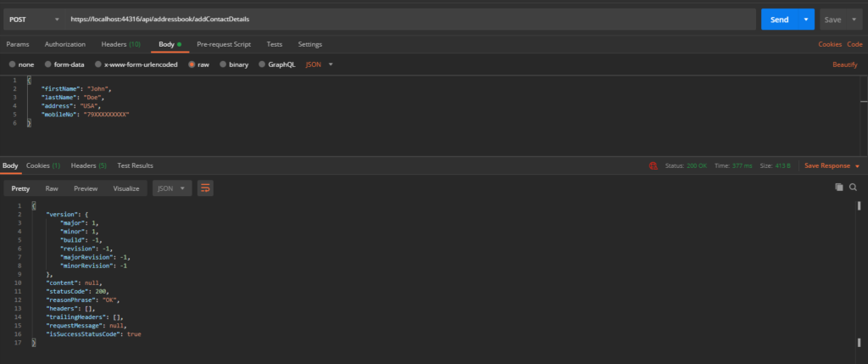Select the Visualize view button

click(126, 188)
